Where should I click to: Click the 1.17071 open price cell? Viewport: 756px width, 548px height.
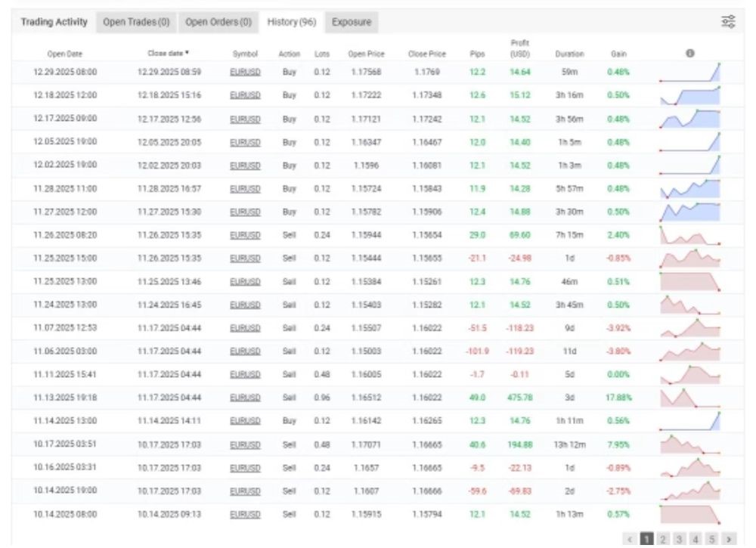(x=366, y=444)
